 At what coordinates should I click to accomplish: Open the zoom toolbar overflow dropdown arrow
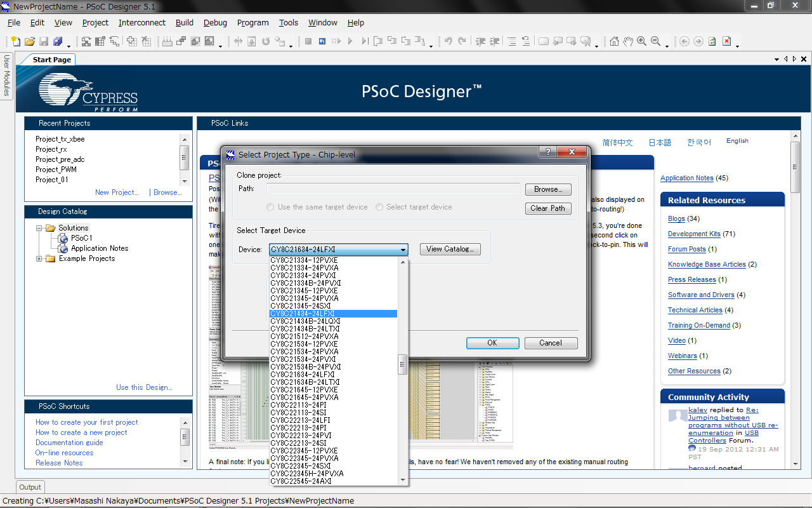[667, 46]
